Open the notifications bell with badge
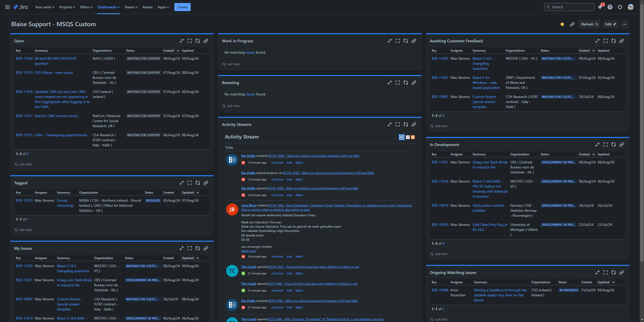The image size is (644, 322). (600, 7)
